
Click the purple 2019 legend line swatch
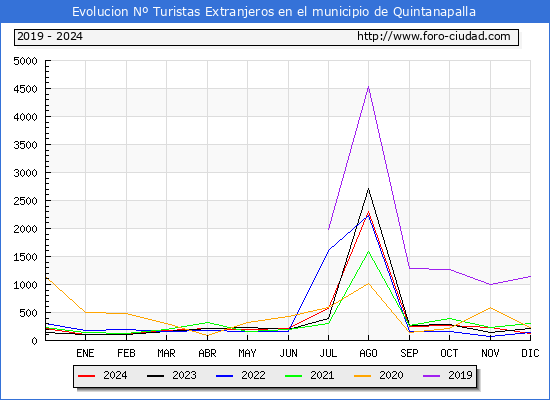431,376
